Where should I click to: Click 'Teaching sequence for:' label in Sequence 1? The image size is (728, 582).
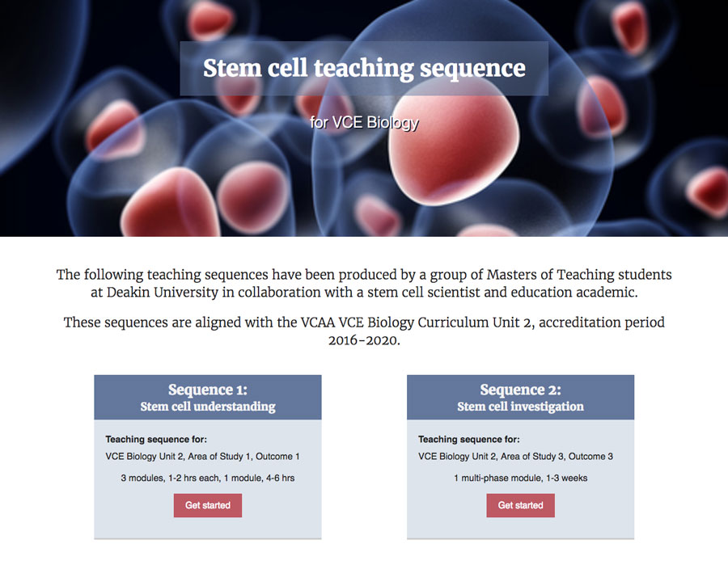pos(156,439)
